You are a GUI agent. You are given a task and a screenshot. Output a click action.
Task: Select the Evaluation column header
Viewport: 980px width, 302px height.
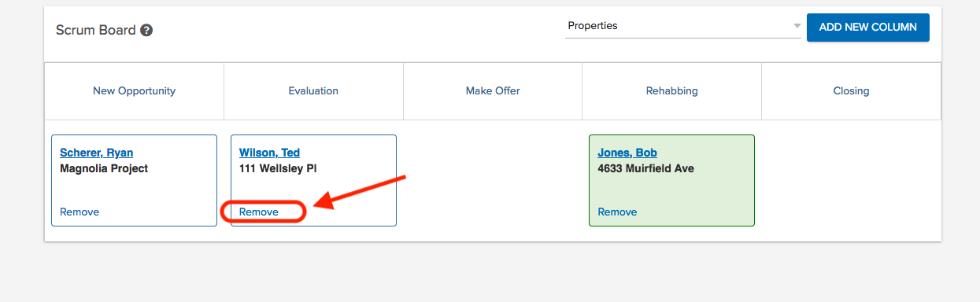pyautogui.click(x=313, y=91)
